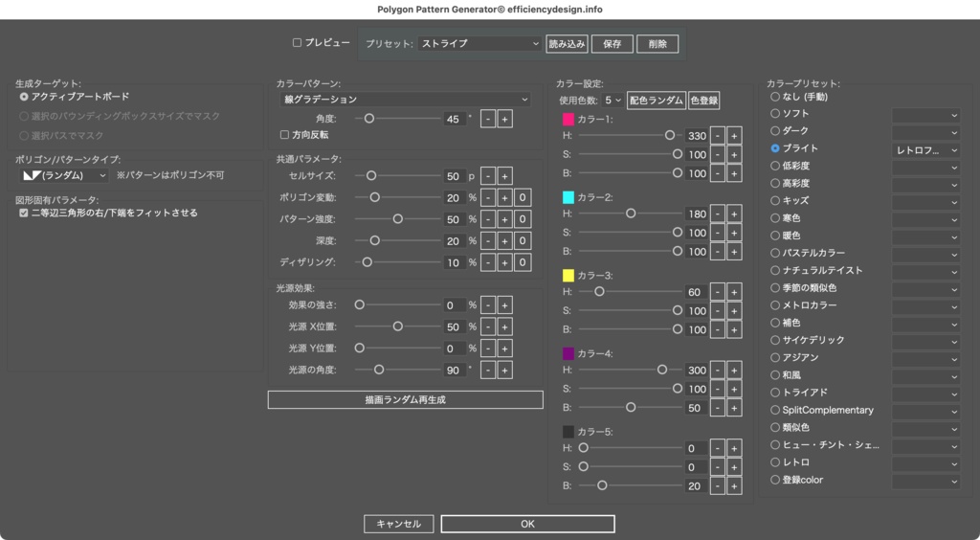The width and height of the screenshot is (980, 540).
Task: Decrease 光源 Y位置 with minus button
Action: coord(488,349)
